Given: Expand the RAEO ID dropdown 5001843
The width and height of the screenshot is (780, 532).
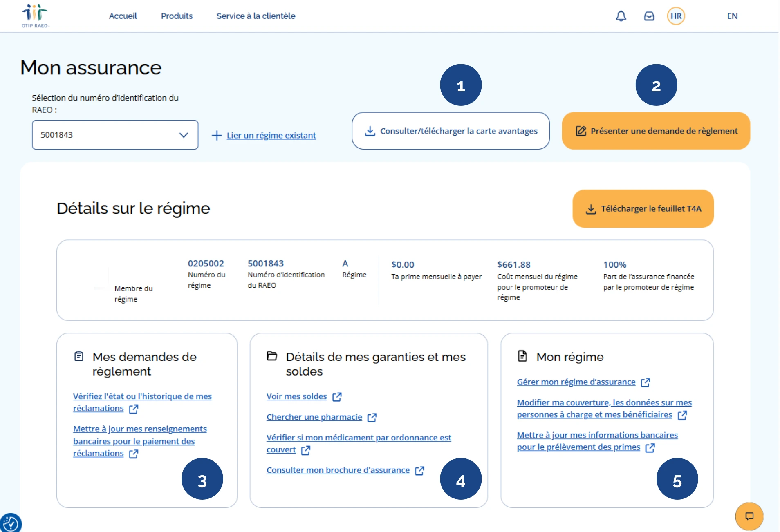Looking at the screenshot, I should pyautogui.click(x=115, y=135).
